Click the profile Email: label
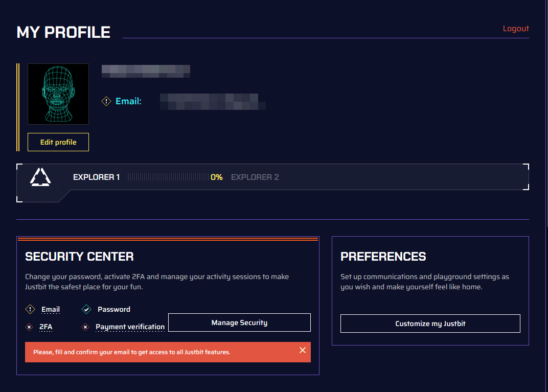The height and width of the screenshot is (392, 548). (129, 101)
